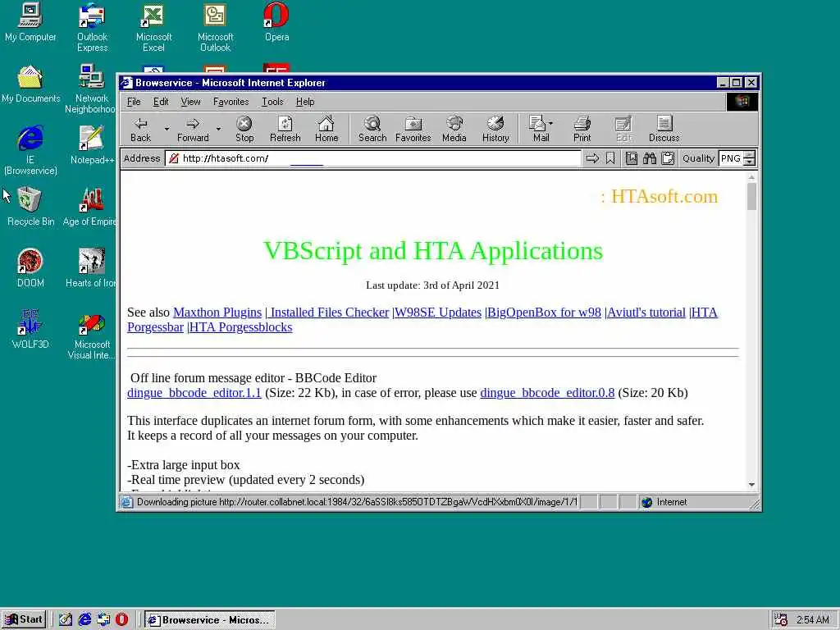Select the Microsoft Outlook desktop icon
This screenshot has height=630, width=840.
[216, 28]
